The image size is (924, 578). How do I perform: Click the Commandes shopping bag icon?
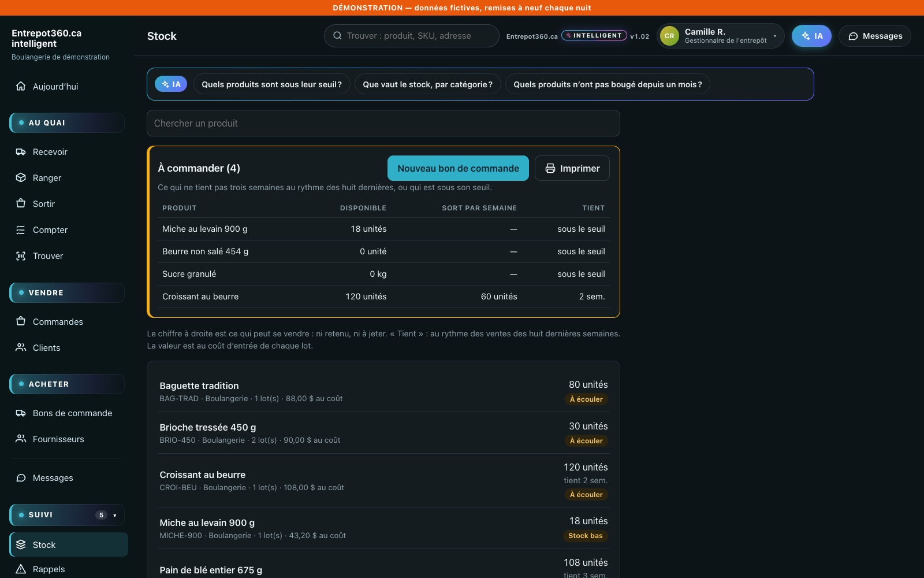pos(21,321)
